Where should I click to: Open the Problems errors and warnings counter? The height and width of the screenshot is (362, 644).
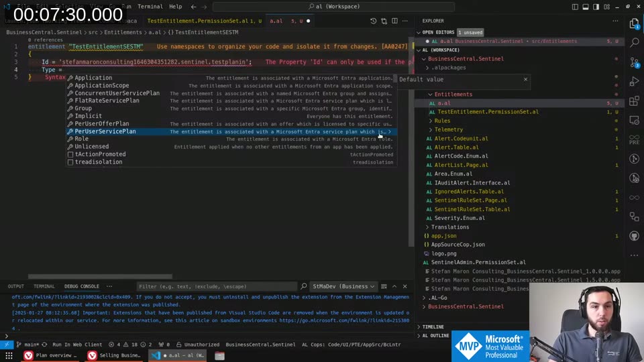coord(131,345)
